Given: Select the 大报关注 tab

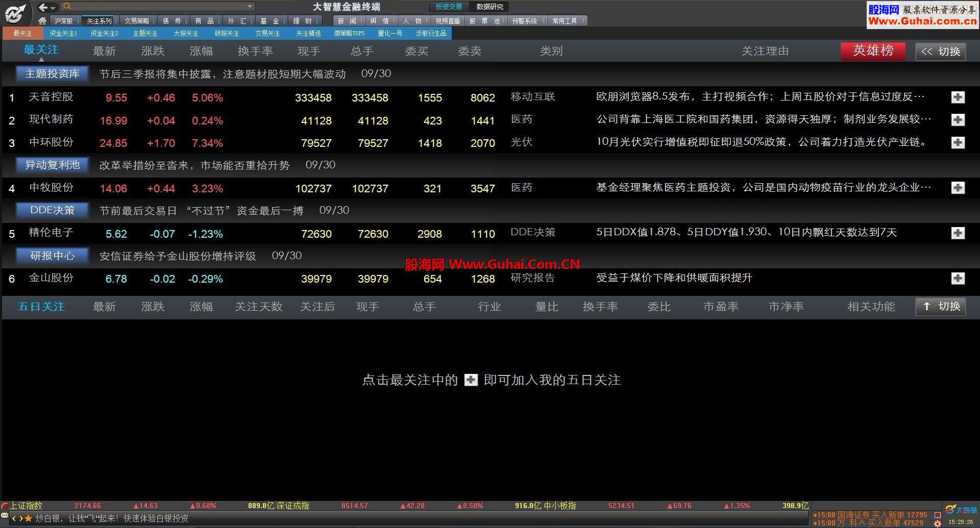Looking at the screenshot, I should [x=186, y=33].
